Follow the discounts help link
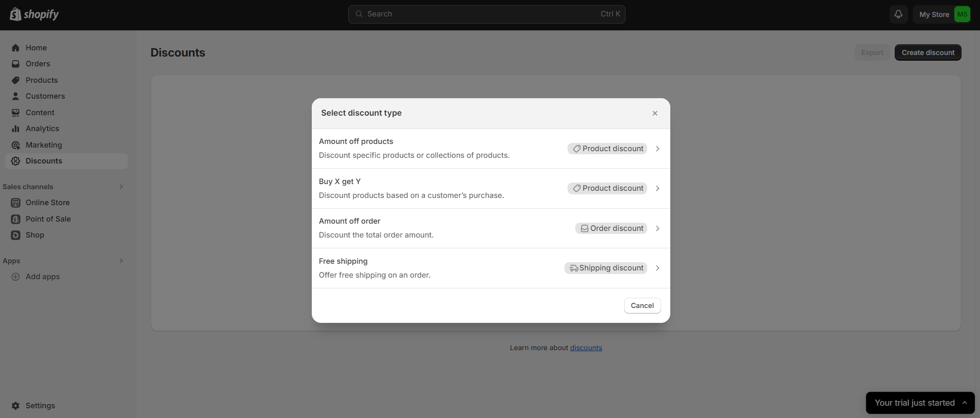The image size is (980, 418). coord(586,348)
